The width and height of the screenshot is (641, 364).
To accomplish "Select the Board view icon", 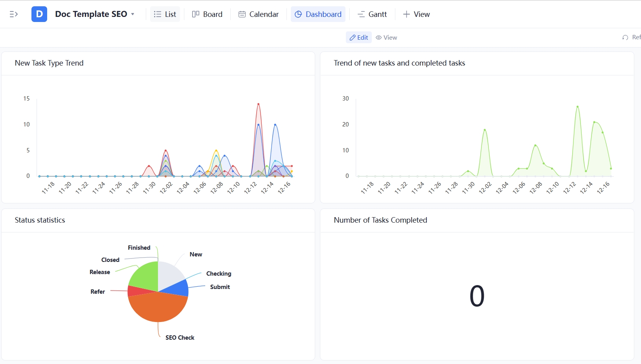I will pyautogui.click(x=195, y=14).
